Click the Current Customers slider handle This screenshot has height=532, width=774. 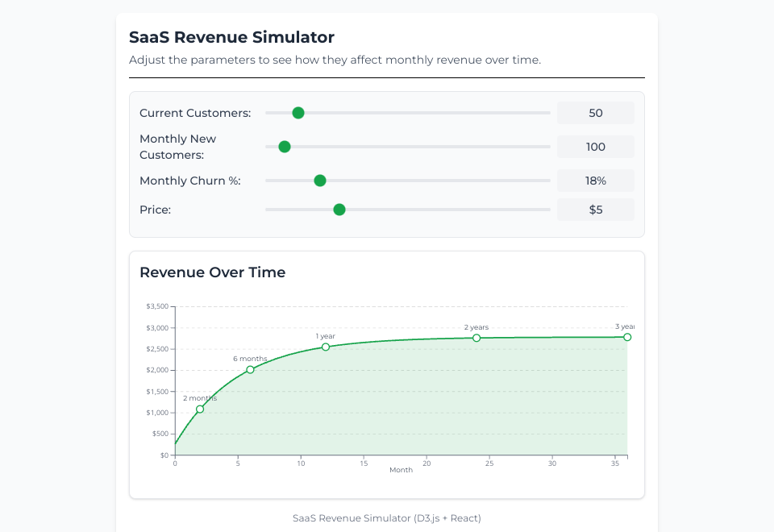coord(298,113)
